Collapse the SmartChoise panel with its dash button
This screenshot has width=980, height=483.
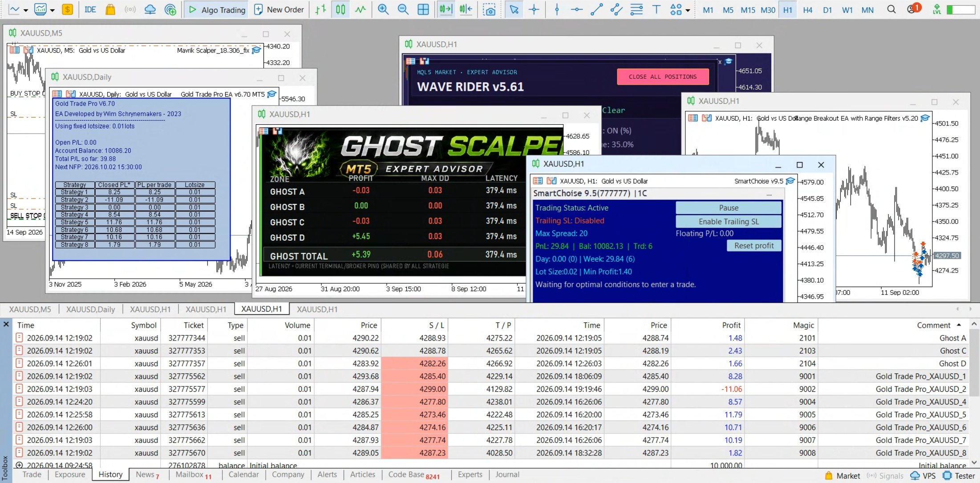[769, 194]
